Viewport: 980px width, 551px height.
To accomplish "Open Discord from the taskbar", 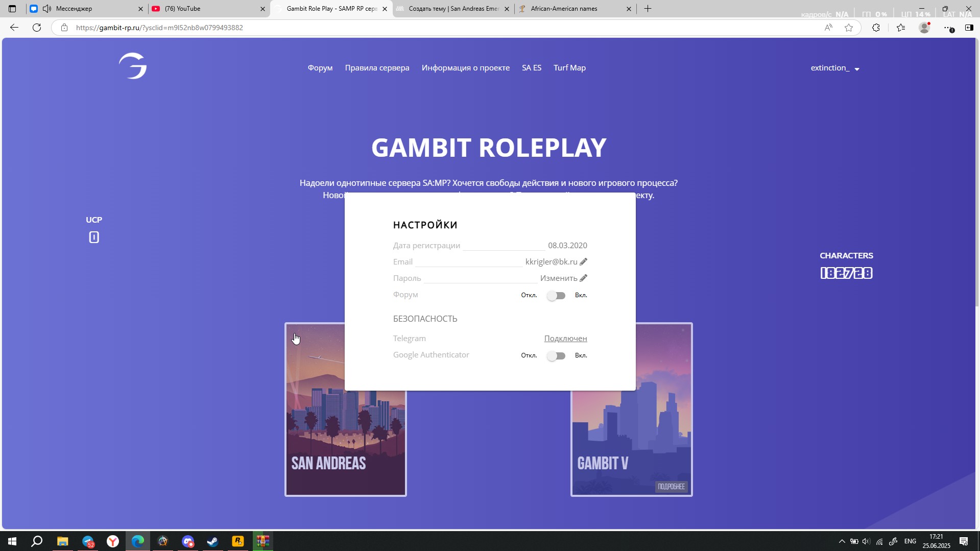I will [x=188, y=541].
